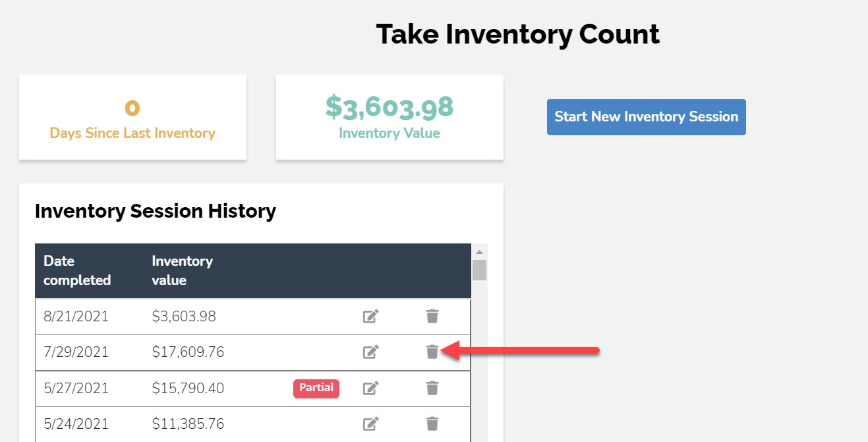Click the table scrollbar thumb
The image size is (868, 442).
(480, 269)
